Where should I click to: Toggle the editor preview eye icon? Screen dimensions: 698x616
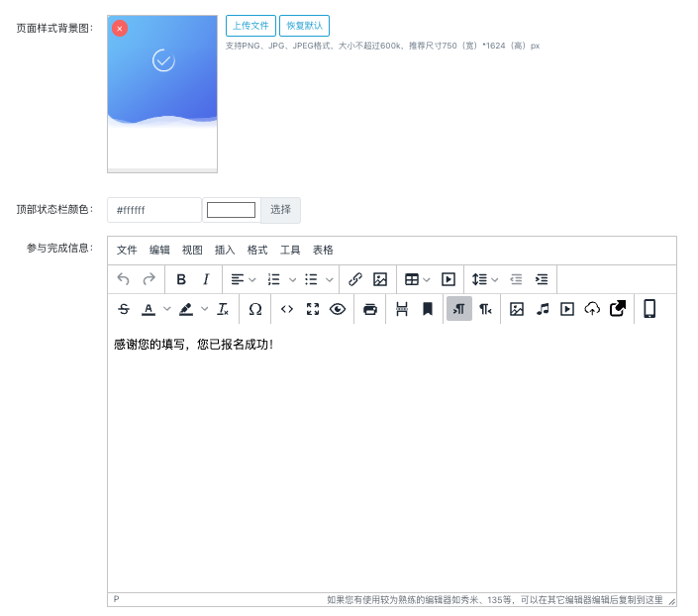point(338,309)
